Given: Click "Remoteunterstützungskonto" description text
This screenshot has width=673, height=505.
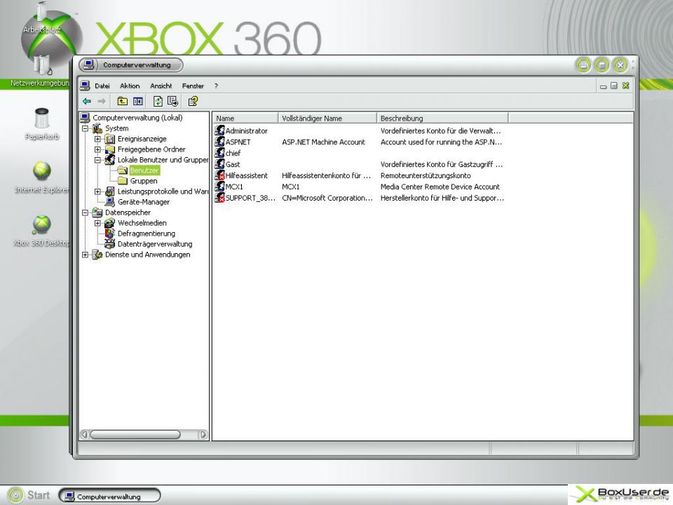Looking at the screenshot, I should 425,175.
